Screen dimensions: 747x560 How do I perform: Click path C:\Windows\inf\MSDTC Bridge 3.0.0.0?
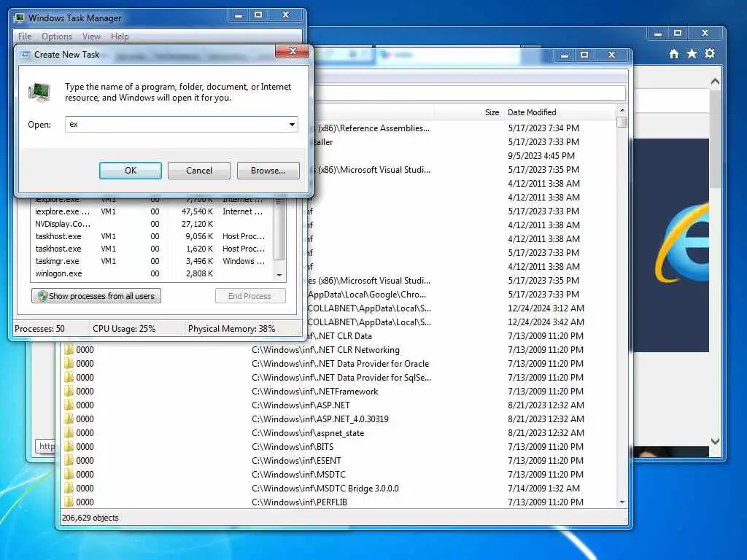point(325,488)
